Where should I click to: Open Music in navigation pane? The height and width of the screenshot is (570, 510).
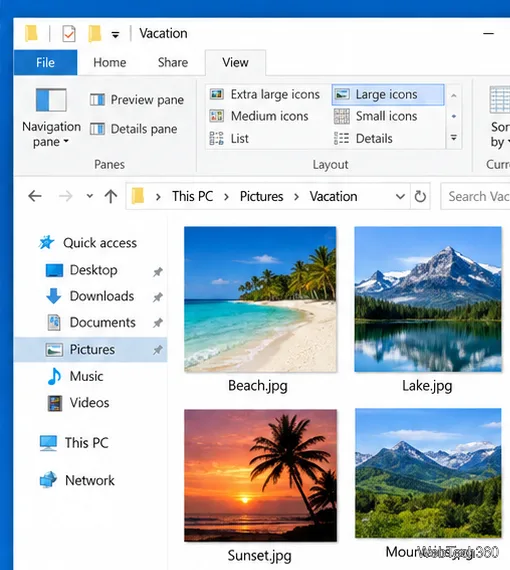click(75, 376)
